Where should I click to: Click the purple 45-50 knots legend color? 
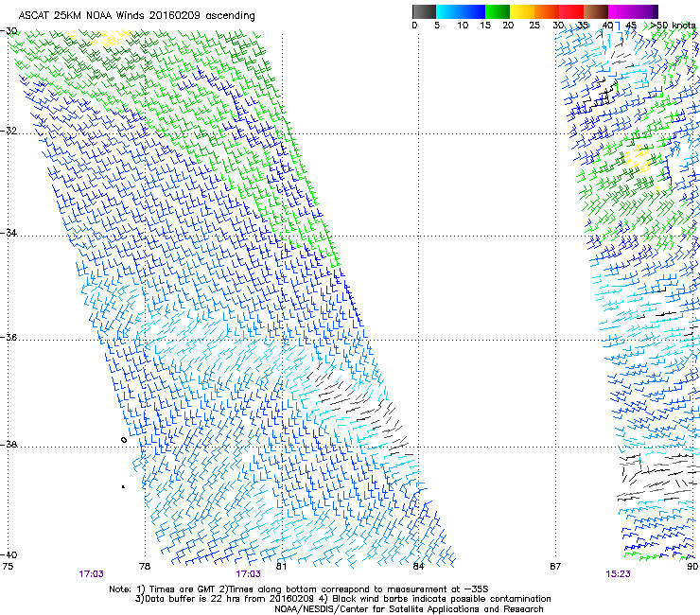point(645,11)
